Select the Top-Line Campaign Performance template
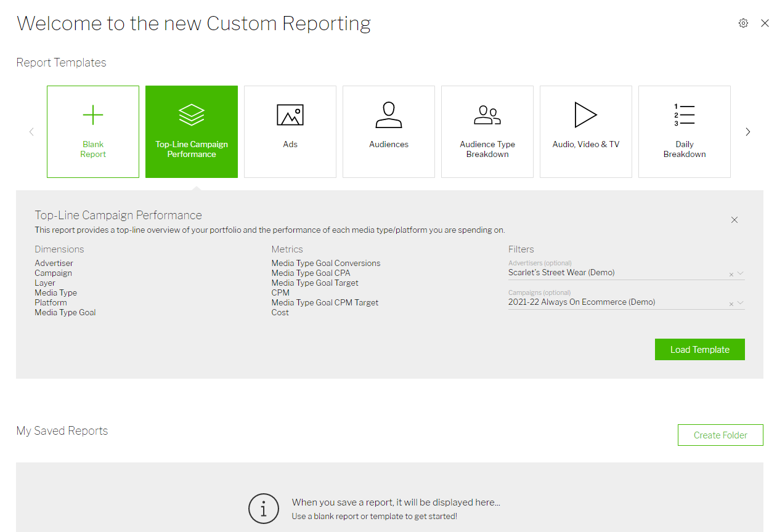Screen dimensions: 777x532 click(x=192, y=132)
